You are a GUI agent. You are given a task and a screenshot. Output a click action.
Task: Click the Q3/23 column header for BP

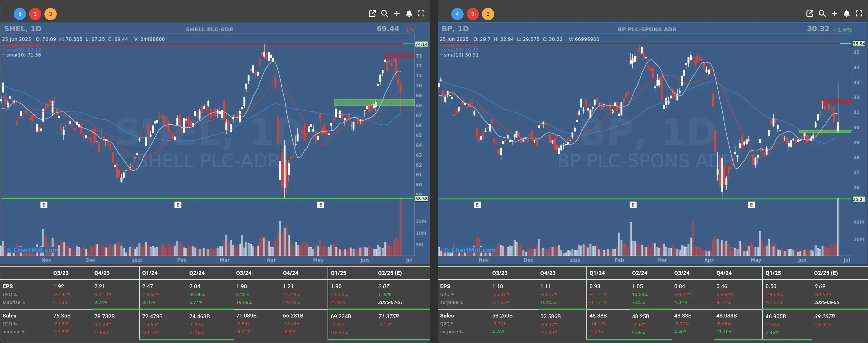pyautogui.click(x=500, y=273)
